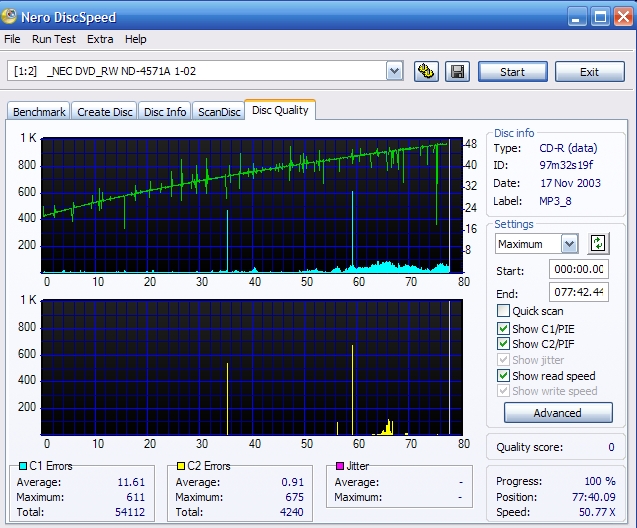The width and height of the screenshot is (637, 528).
Task: Click the floppy disk save icon
Action: pyautogui.click(x=457, y=72)
